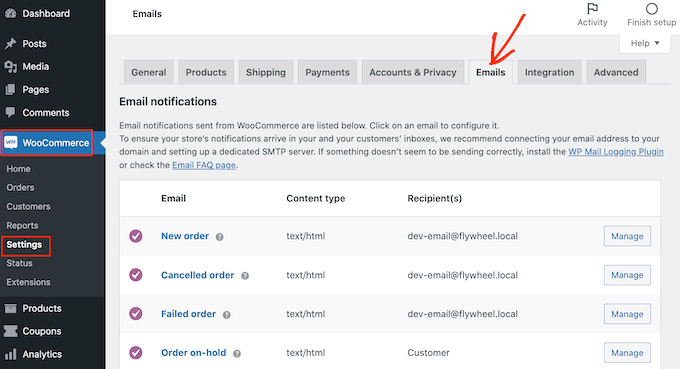The width and height of the screenshot is (680, 369).
Task: Select Orders in WooCommerce submenu
Action: [20, 187]
